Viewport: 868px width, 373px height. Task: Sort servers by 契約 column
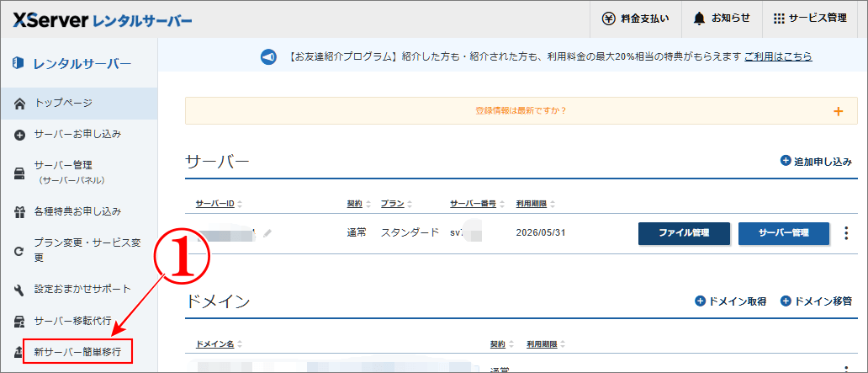coord(358,204)
